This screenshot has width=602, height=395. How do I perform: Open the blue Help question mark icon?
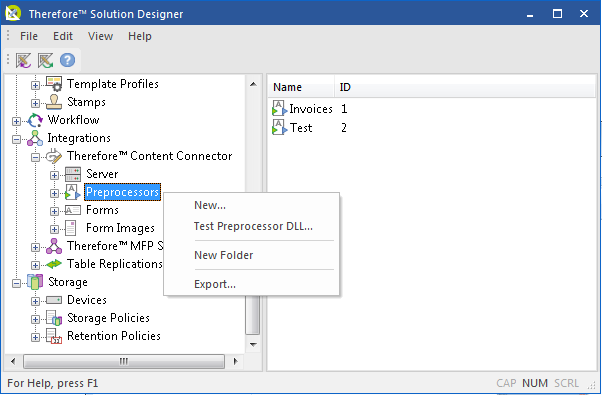(x=67, y=60)
